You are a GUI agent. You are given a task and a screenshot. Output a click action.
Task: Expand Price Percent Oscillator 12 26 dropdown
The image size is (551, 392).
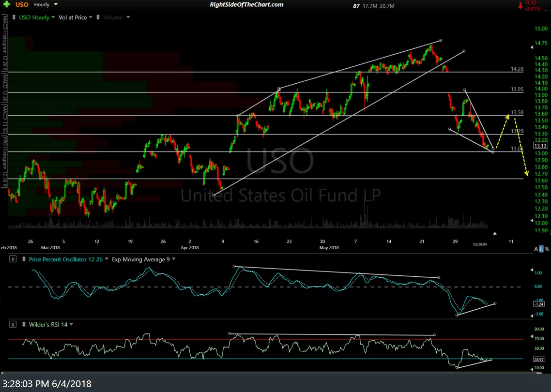pyautogui.click(x=107, y=259)
